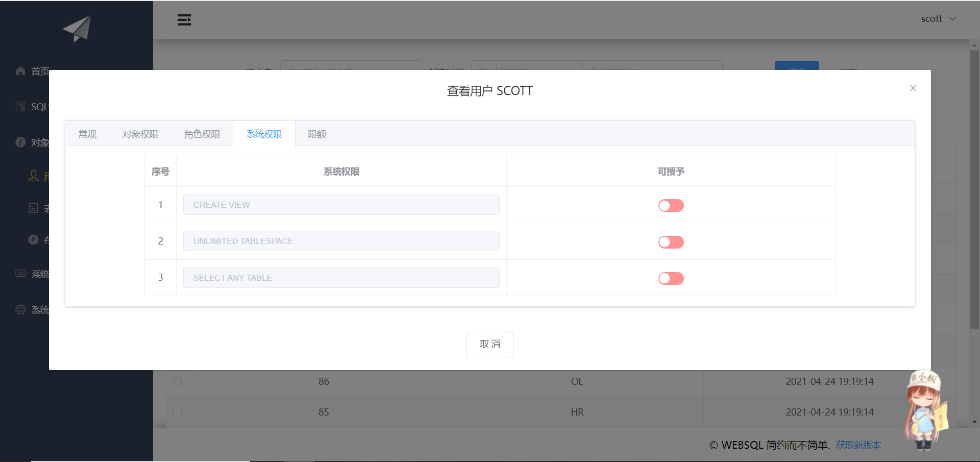
Task: Click the CREATE VIEW privilege field
Action: (x=341, y=205)
